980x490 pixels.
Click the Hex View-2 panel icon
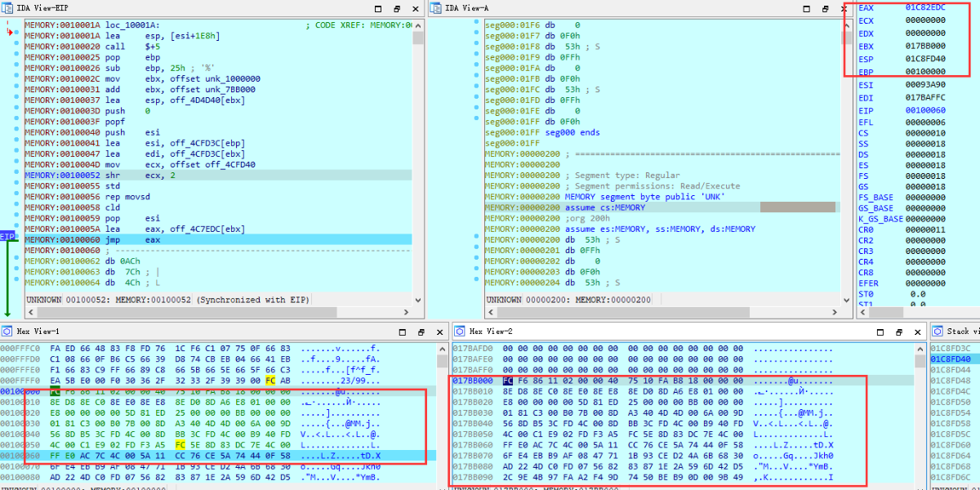point(460,332)
